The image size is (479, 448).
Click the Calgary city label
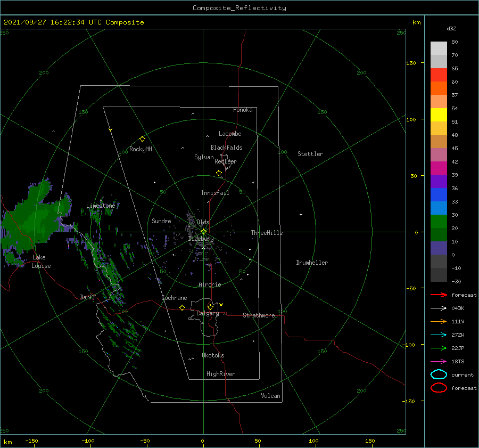point(208,313)
